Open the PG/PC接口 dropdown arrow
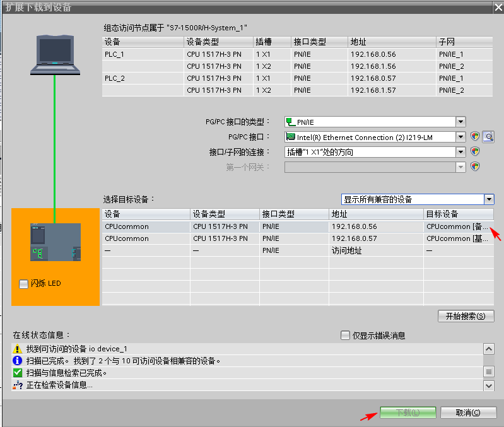504x427 pixels. click(460, 137)
